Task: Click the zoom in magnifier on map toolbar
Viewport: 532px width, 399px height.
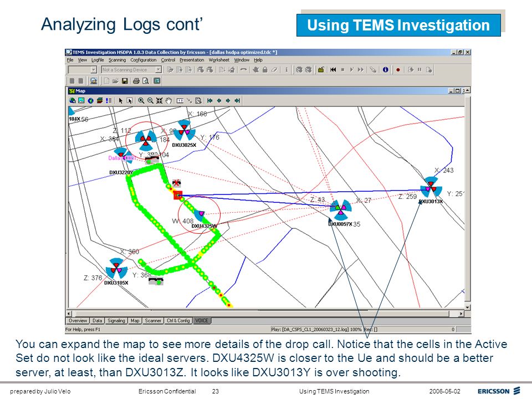Action: [x=141, y=101]
